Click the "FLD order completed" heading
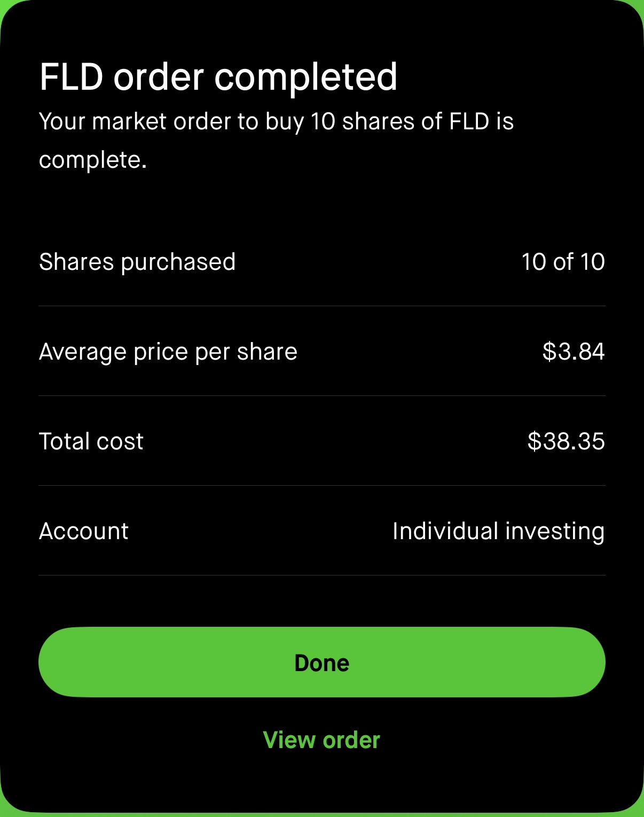The width and height of the screenshot is (644, 817). click(x=218, y=77)
